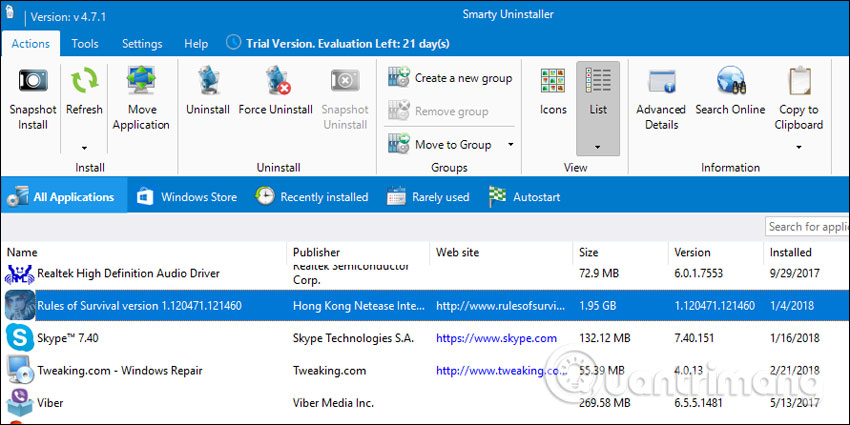Screen dimensions: 850x425
Task: Click the Force Uninstall icon
Action: click(x=275, y=82)
